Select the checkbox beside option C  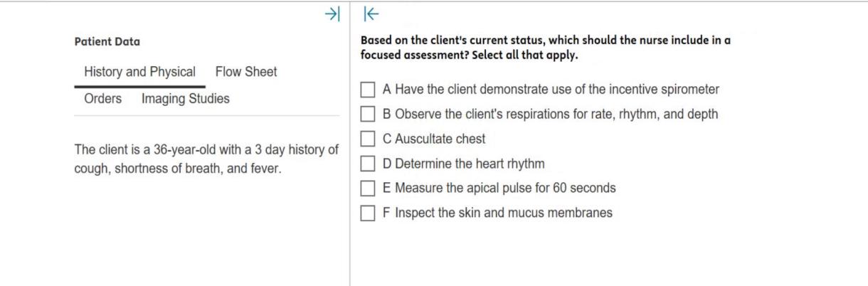(x=368, y=139)
